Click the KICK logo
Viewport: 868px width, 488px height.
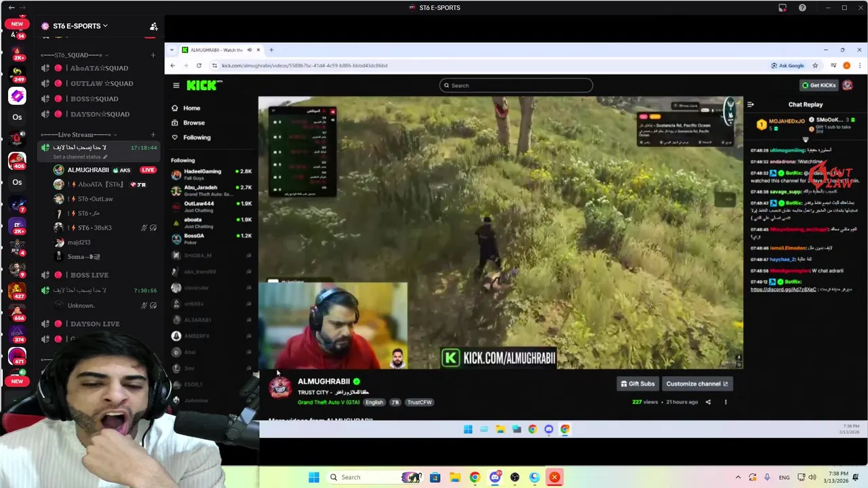[x=203, y=85]
